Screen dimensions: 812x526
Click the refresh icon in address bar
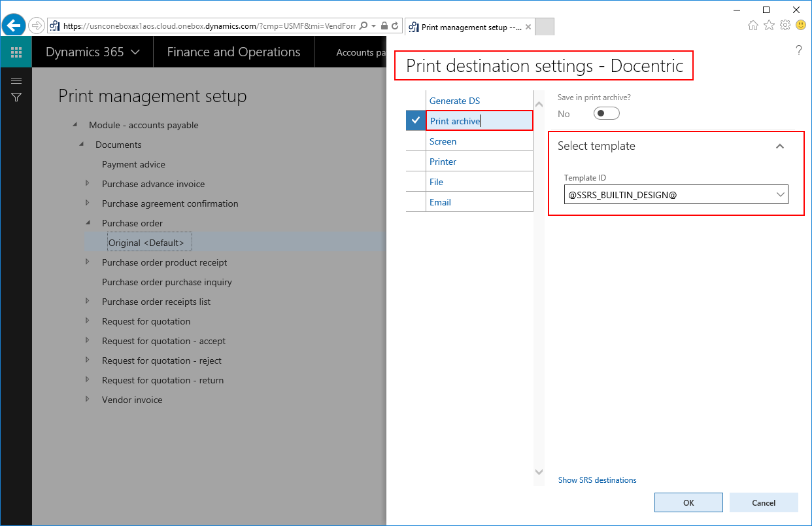point(395,26)
